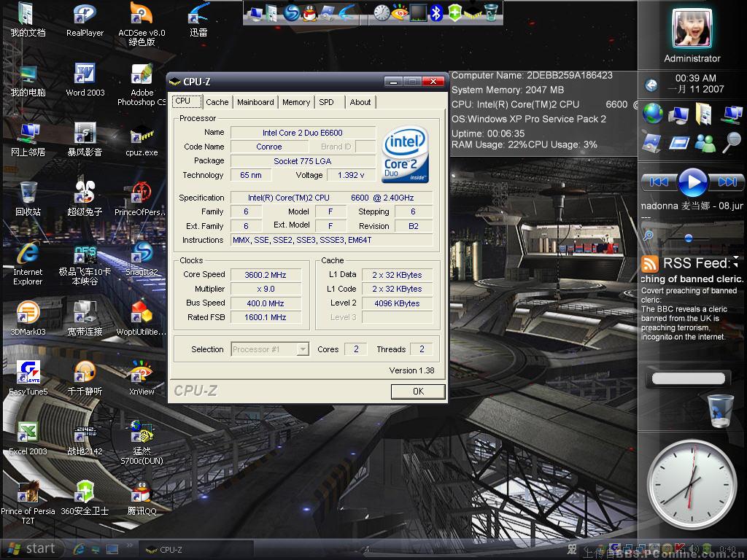
Task: Click the recycle bin icon in top dock
Action: click(491, 12)
